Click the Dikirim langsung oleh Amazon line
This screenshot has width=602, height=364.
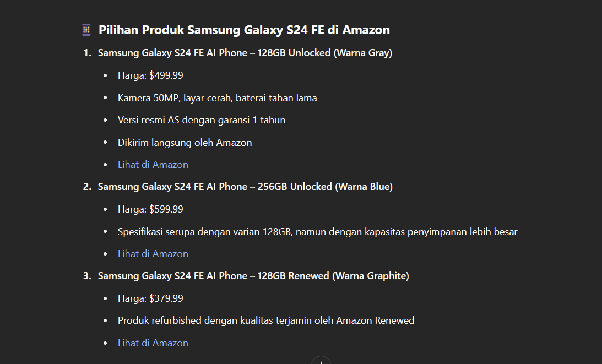tap(185, 143)
